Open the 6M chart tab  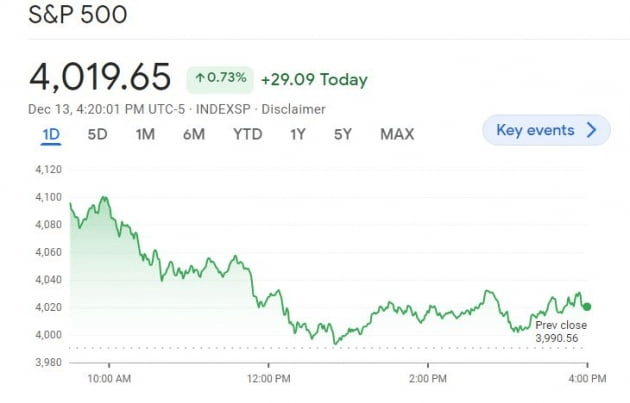coord(194,134)
